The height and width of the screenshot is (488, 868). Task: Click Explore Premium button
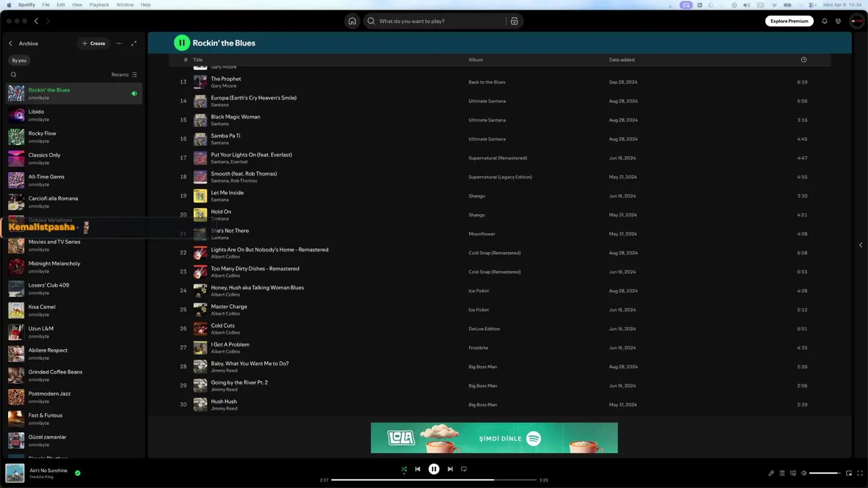pyautogui.click(x=789, y=21)
